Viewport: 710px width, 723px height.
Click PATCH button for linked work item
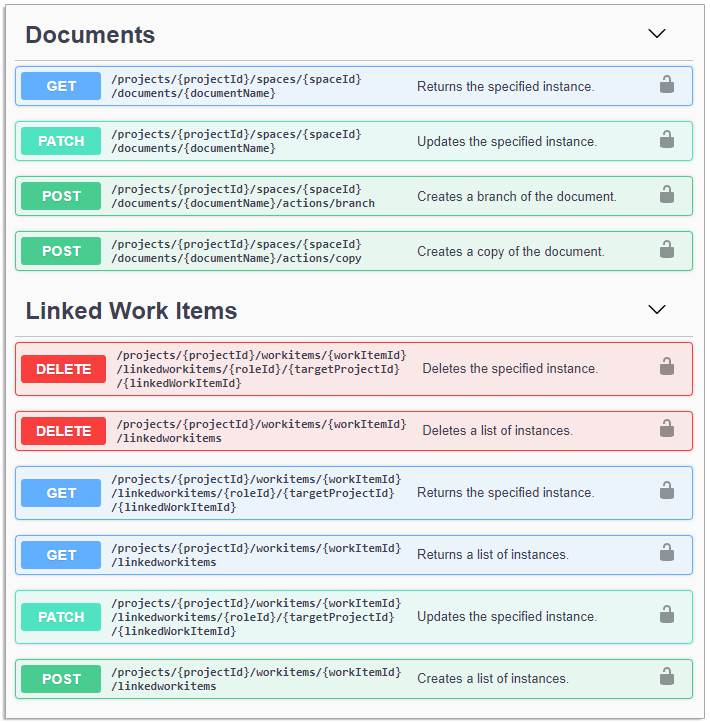[x=61, y=617]
